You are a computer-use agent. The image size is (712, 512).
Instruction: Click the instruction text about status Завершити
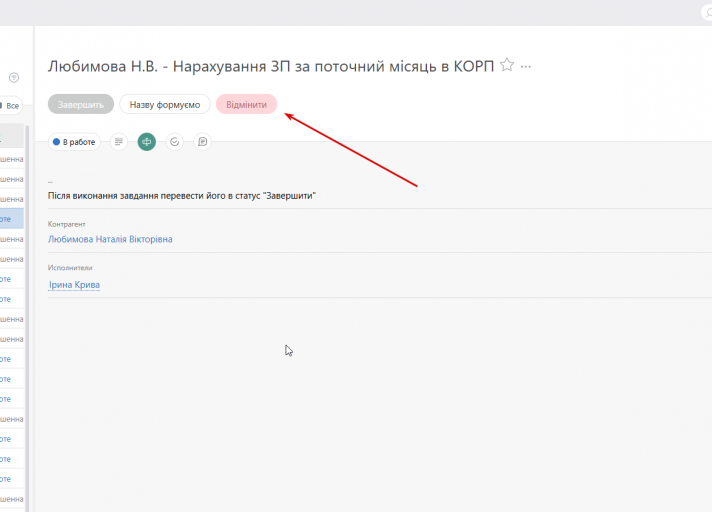tap(182, 196)
